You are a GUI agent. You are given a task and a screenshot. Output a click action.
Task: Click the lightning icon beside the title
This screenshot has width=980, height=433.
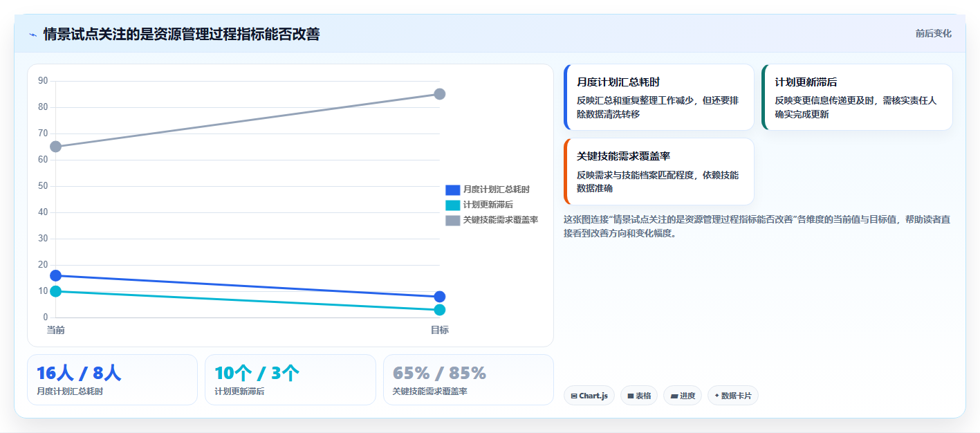tap(33, 35)
